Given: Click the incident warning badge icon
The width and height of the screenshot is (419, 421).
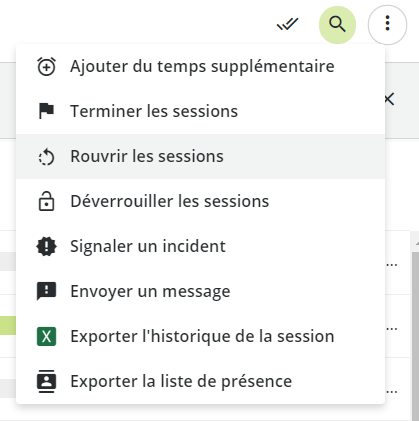Looking at the screenshot, I should click(46, 246).
